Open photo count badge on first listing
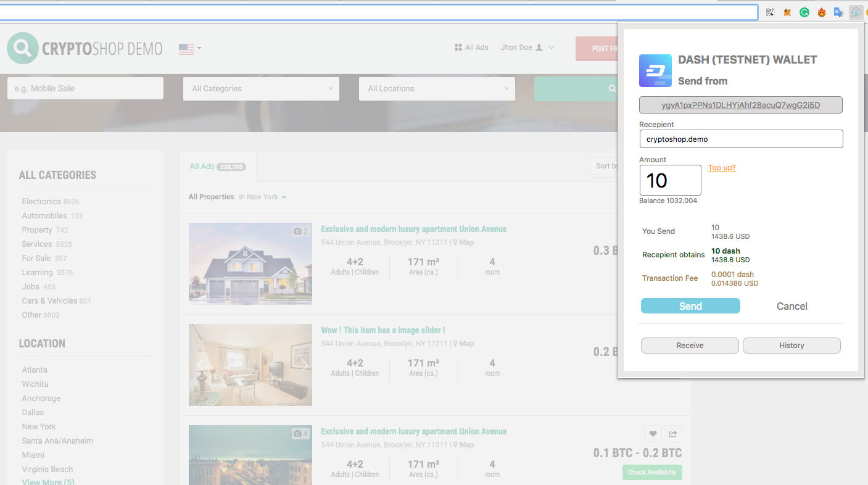The width and height of the screenshot is (868, 485). 300,231
